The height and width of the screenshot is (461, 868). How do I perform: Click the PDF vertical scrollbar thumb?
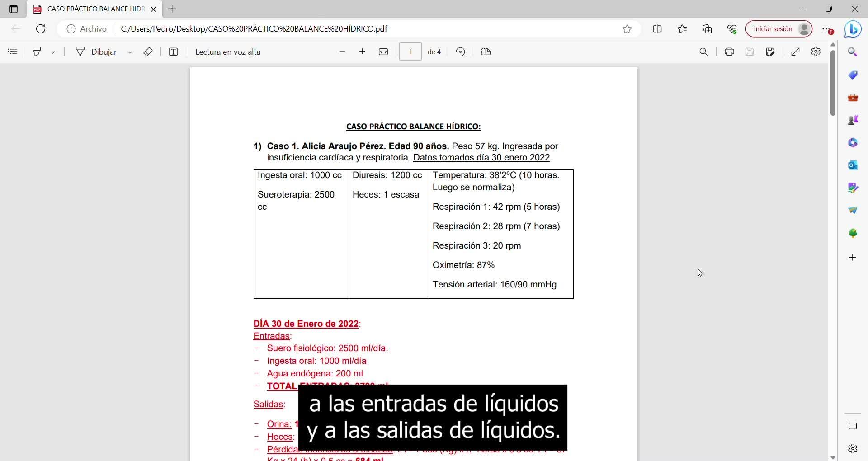click(x=833, y=83)
